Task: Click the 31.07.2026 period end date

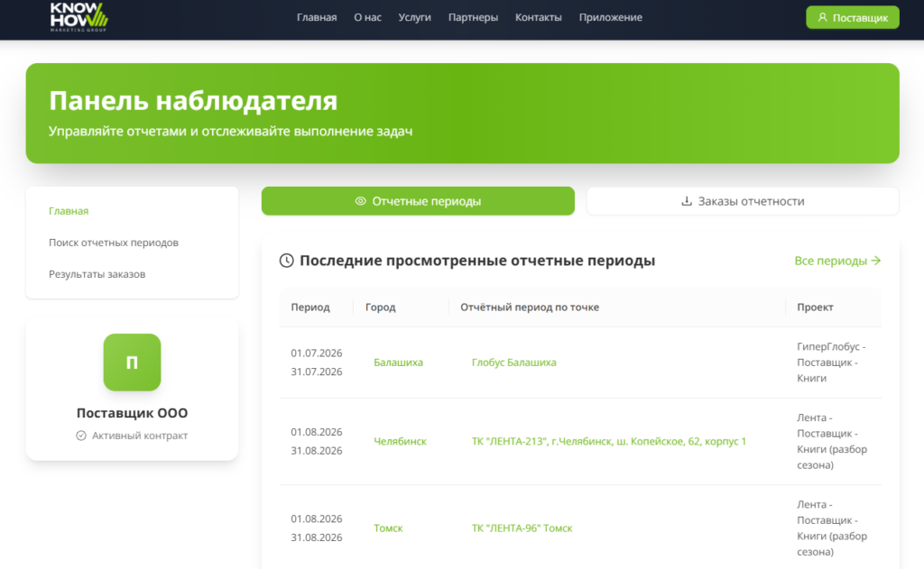Action: pos(317,372)
